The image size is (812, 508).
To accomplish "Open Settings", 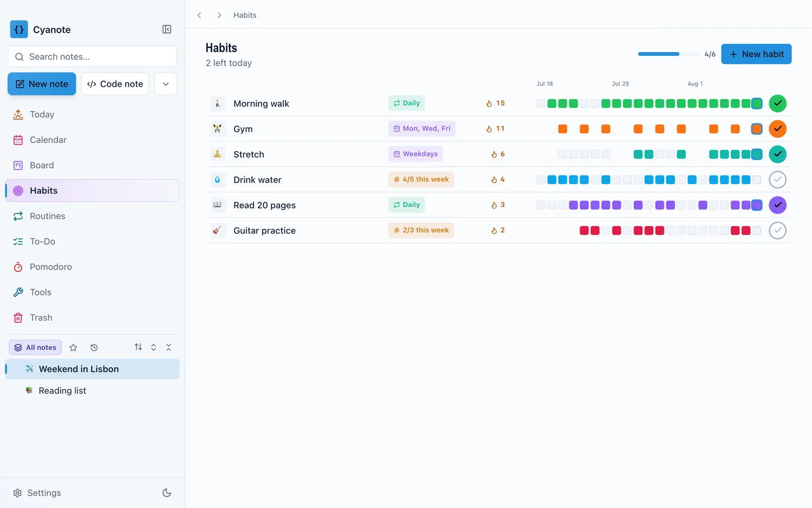I will [37, 493].
